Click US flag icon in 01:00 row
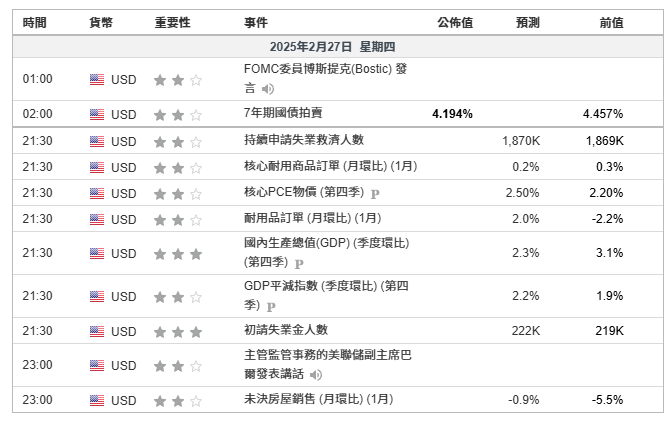The width and height of the screenshot is (669, 422). (x=97, y=79)
